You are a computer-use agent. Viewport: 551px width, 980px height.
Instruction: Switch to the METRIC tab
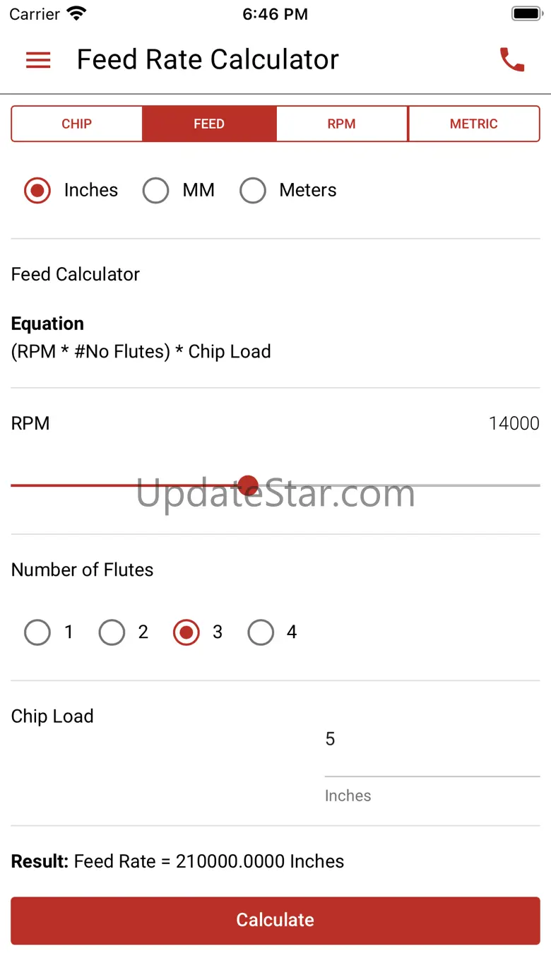(x=473, y=124)
